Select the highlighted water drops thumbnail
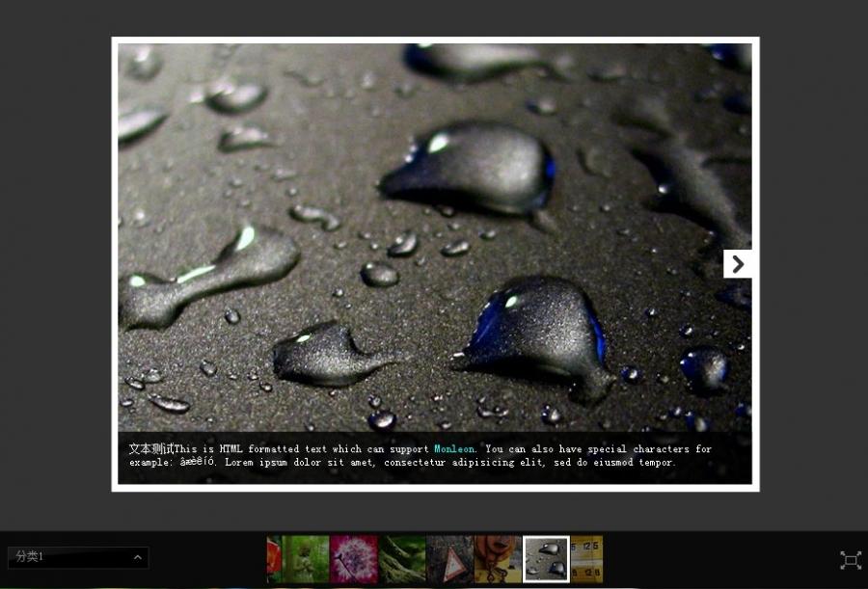The height and width of the screenshot is (589, 868). 547,559
